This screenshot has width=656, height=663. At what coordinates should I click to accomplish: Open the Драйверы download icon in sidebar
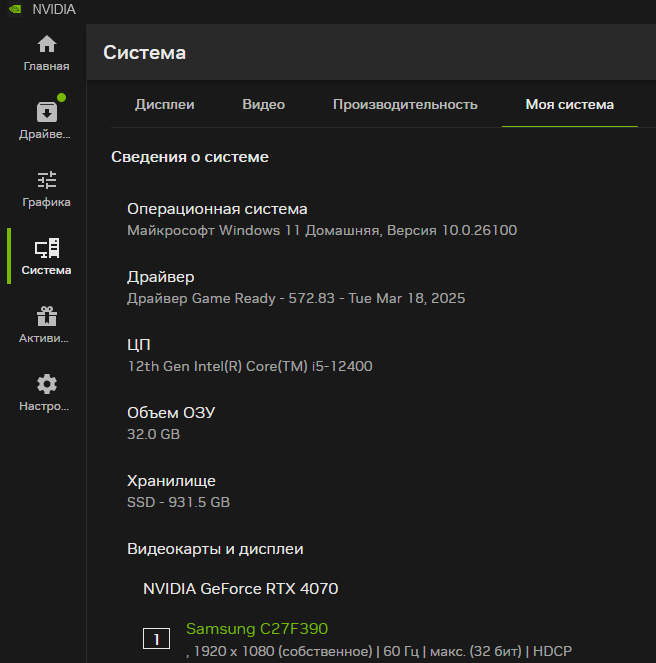47,112
